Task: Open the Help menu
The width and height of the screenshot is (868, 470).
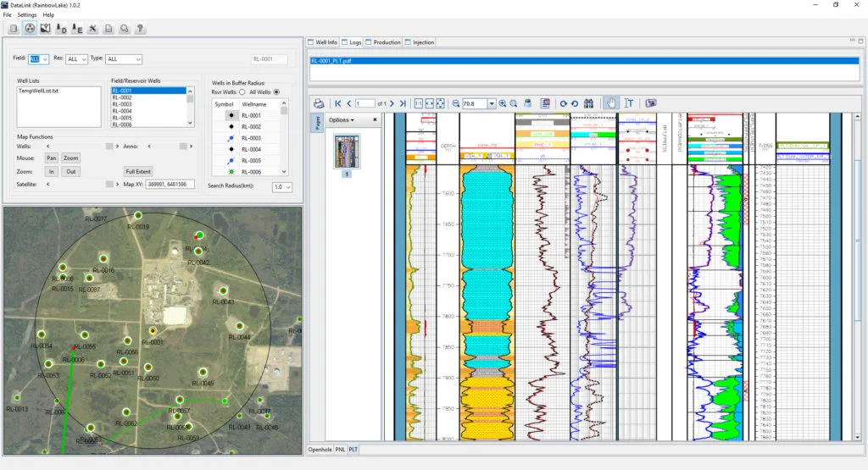Action: click(x=48, y=15)
